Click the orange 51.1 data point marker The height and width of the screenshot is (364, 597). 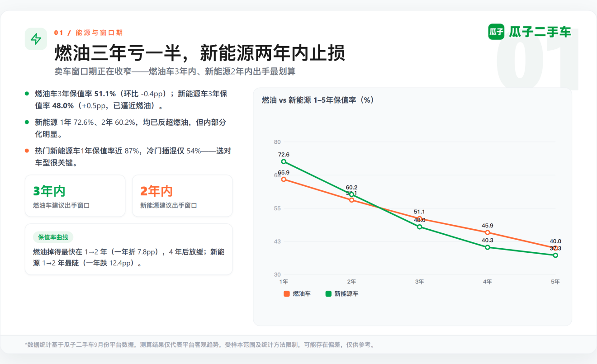pyautogui.click(x=419, y=218)
